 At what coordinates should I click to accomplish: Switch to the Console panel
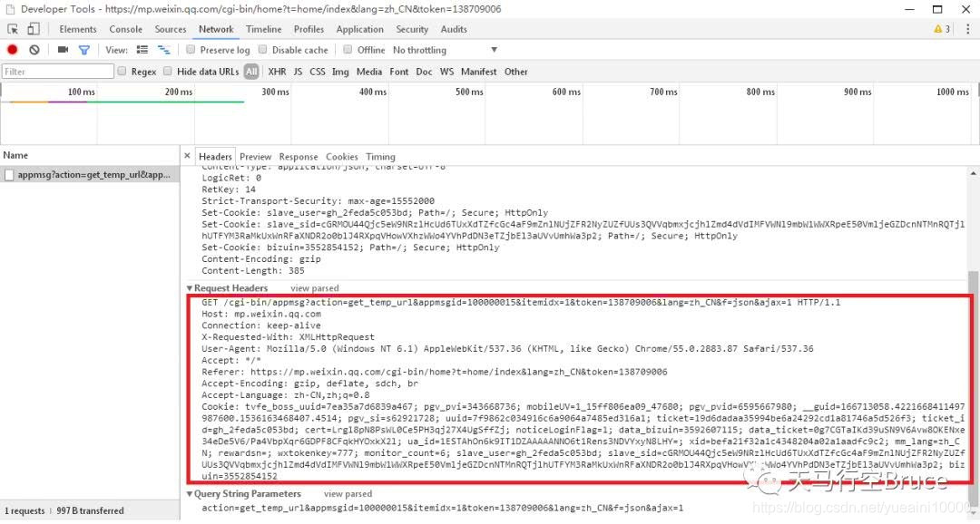pyautogui.click(x=126, y=29)
